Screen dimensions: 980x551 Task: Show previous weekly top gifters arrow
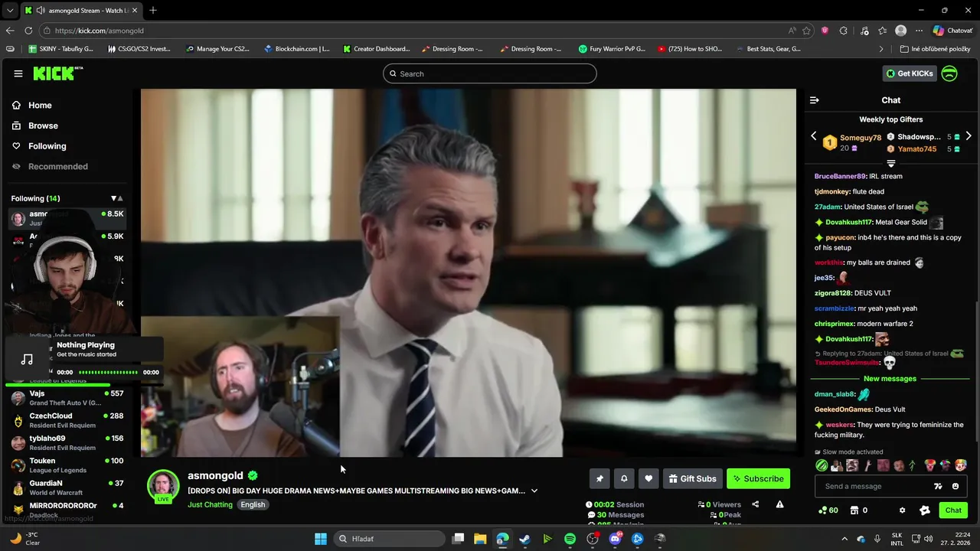coord(814,136)
